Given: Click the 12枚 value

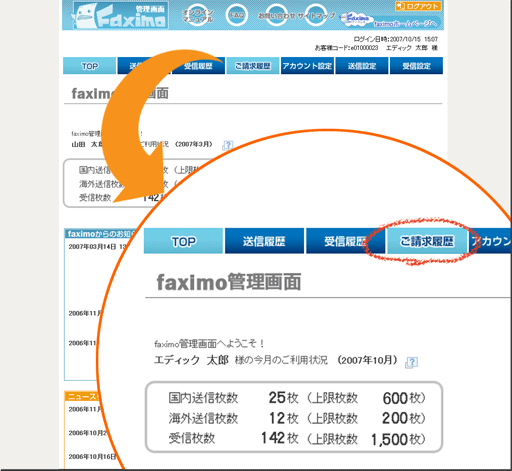Looking at the screenshot, I should pos(284,418).
